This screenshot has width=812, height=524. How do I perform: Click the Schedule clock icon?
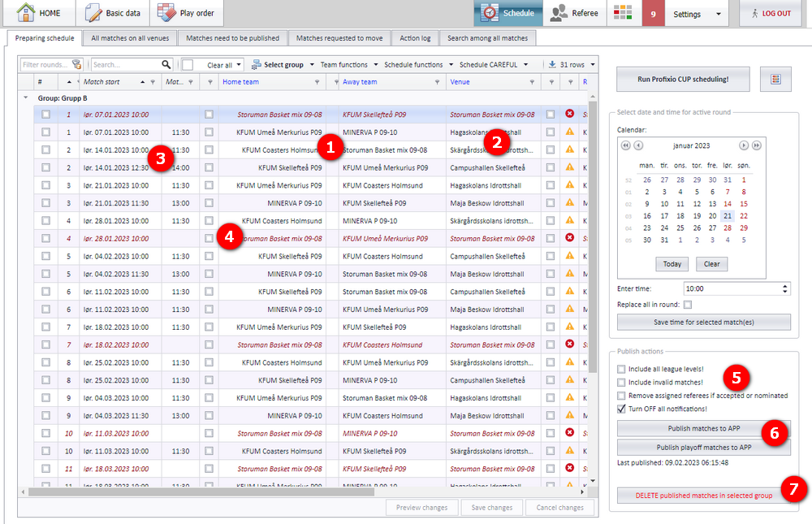pos(490,13)
